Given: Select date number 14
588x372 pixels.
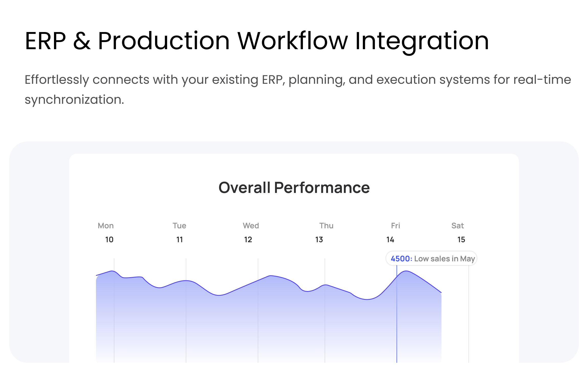Looking at the screenshot, I should (x=390, y=240).
